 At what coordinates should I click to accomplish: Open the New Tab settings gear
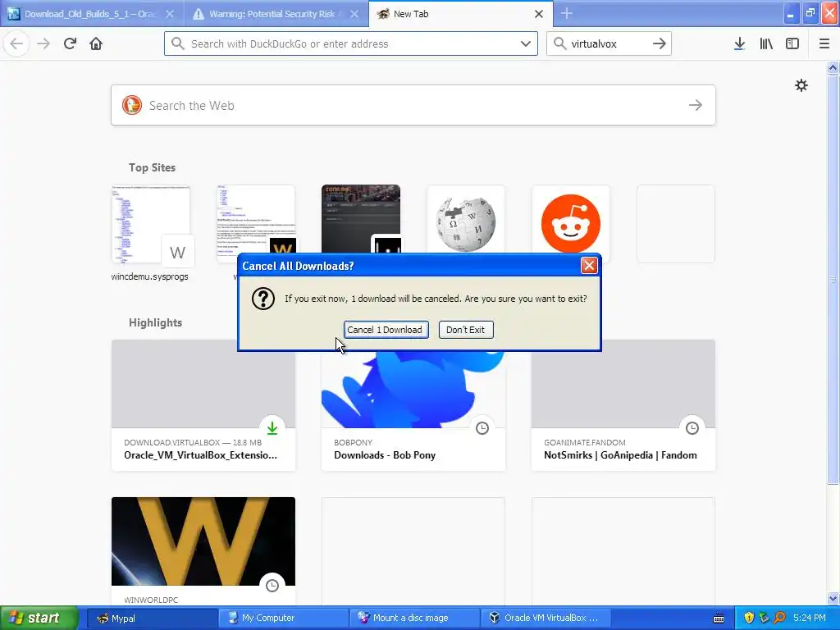[x=801, y=85]
